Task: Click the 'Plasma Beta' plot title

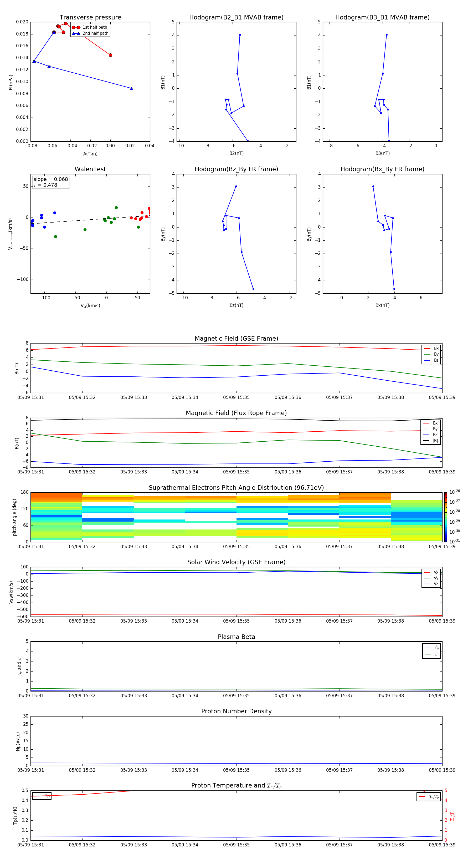Action: [236, 637]
